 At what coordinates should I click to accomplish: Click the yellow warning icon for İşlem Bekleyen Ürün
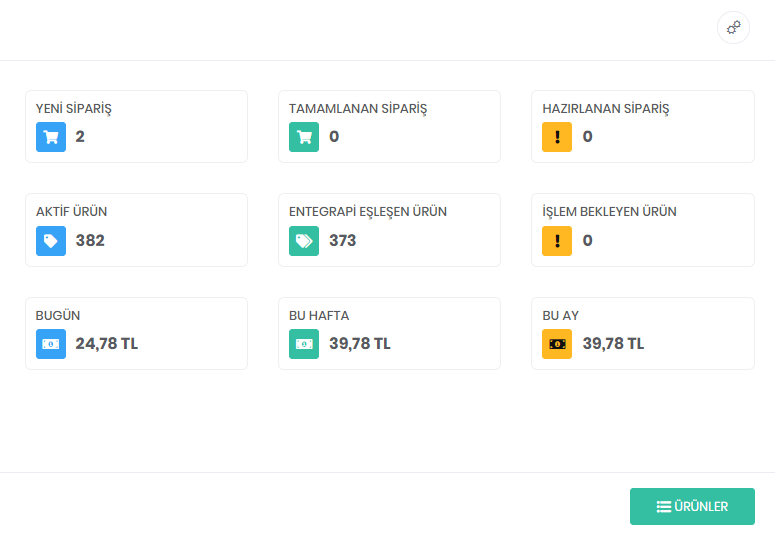[557, 241]
